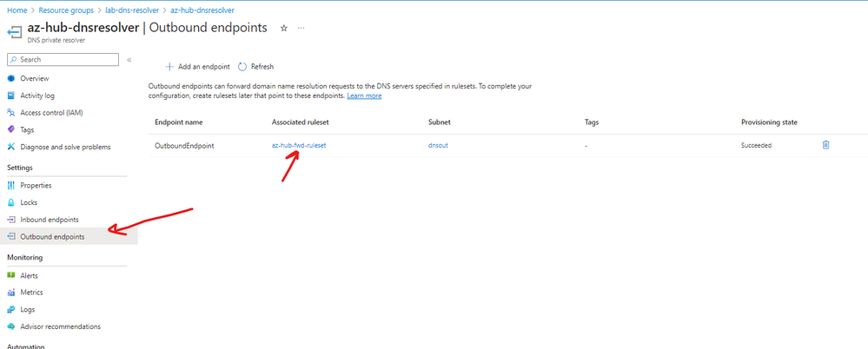This screenshot has width=868, height=349.
Task: Click the Access control people icon
Action: (x=11, y=113)
